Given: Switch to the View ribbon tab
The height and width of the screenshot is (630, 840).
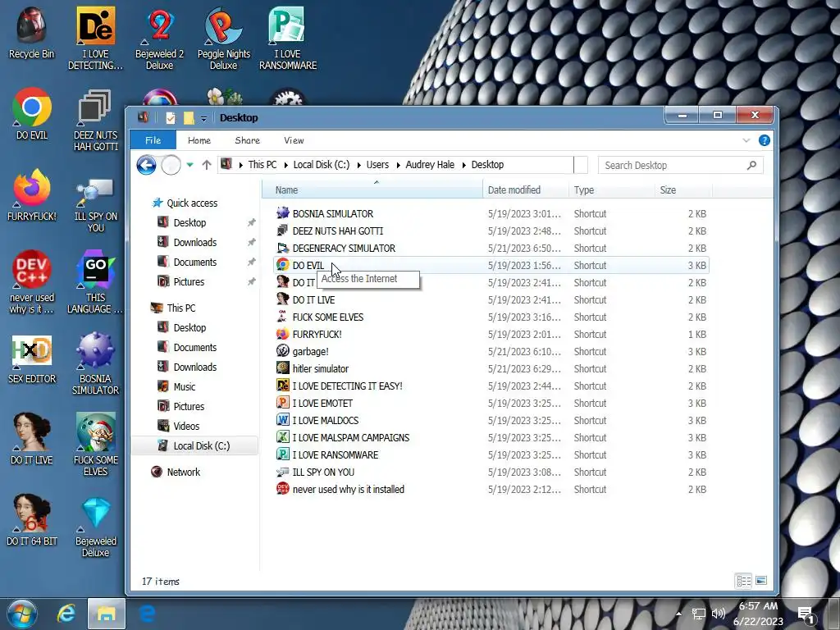Looking at the screenshot, I should tap(294, 140).
